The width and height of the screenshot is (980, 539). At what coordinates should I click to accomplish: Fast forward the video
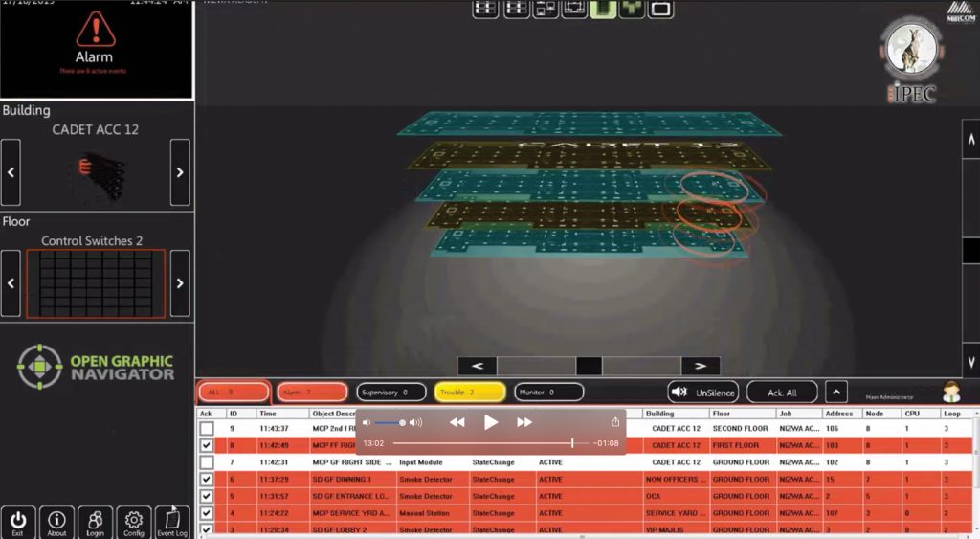(524, 423)
